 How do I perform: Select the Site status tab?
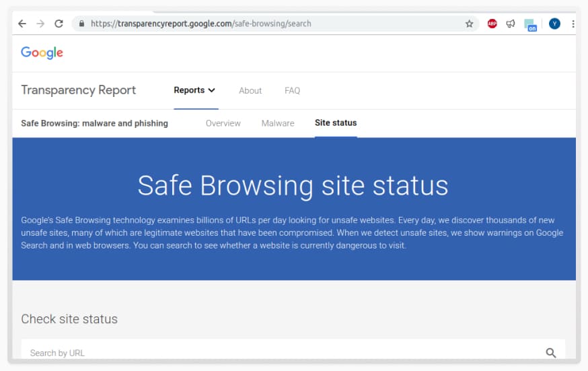(336, 123)
